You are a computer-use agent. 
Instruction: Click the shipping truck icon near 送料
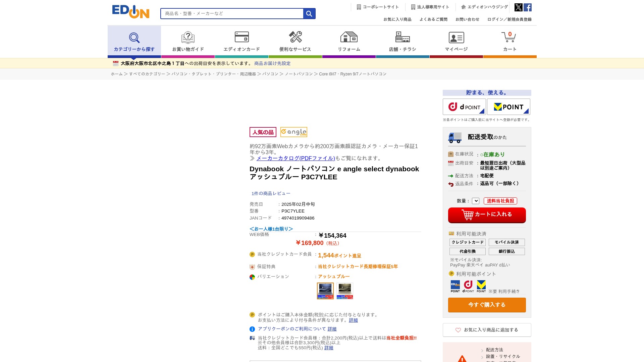252,338
